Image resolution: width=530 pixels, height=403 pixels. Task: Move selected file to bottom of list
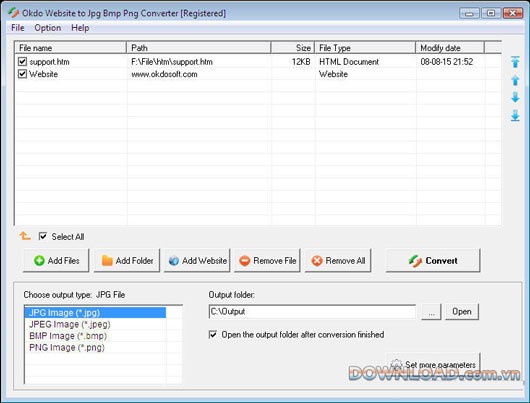coord(515,115)
